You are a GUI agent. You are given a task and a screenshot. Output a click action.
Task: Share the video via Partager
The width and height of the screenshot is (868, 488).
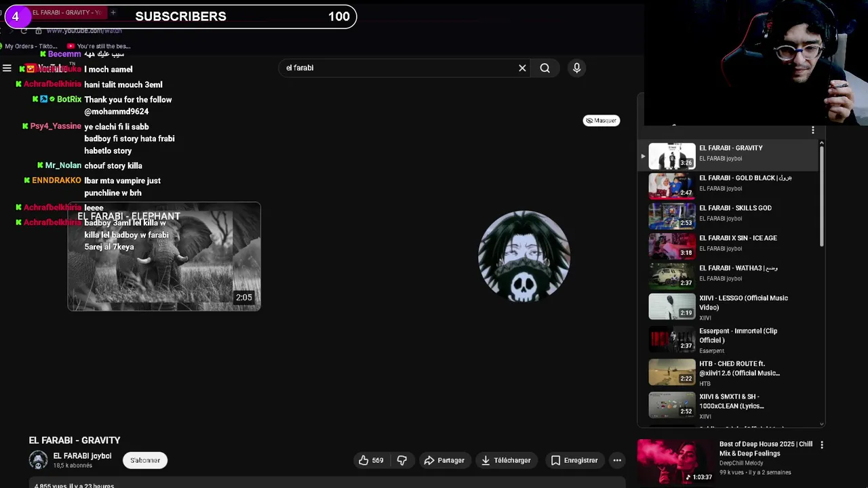click(x=444, y=460)
